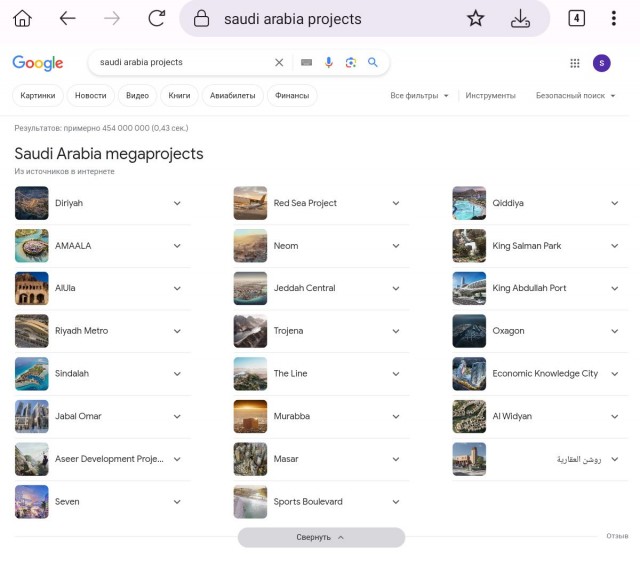Click the padlock site info icon
The height and width of the screenshot is (565, 640).
pos(201,19)
